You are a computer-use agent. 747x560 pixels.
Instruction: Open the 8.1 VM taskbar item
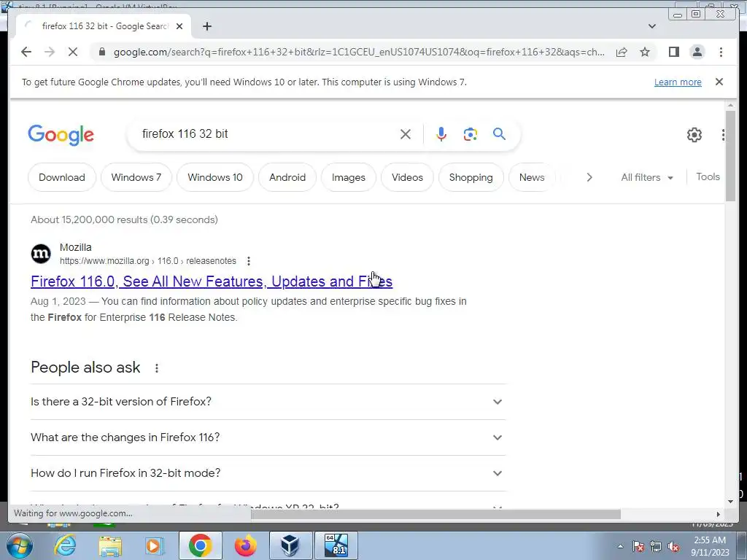[336, 545]
